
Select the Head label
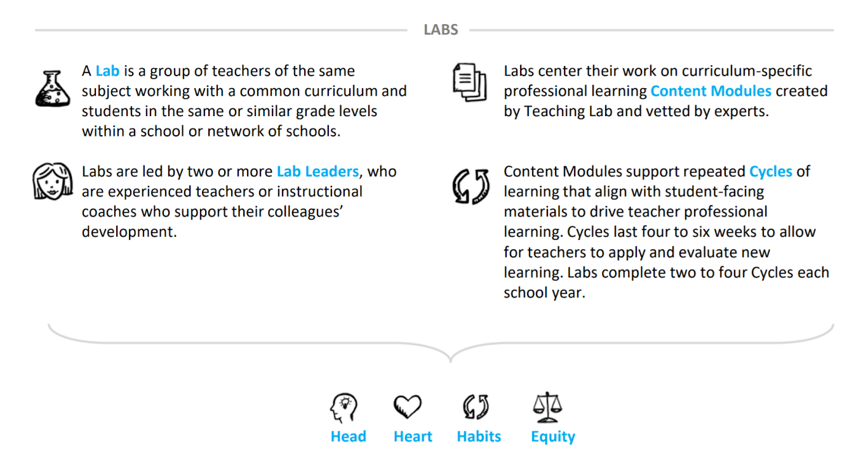click(x=349, y=437)
